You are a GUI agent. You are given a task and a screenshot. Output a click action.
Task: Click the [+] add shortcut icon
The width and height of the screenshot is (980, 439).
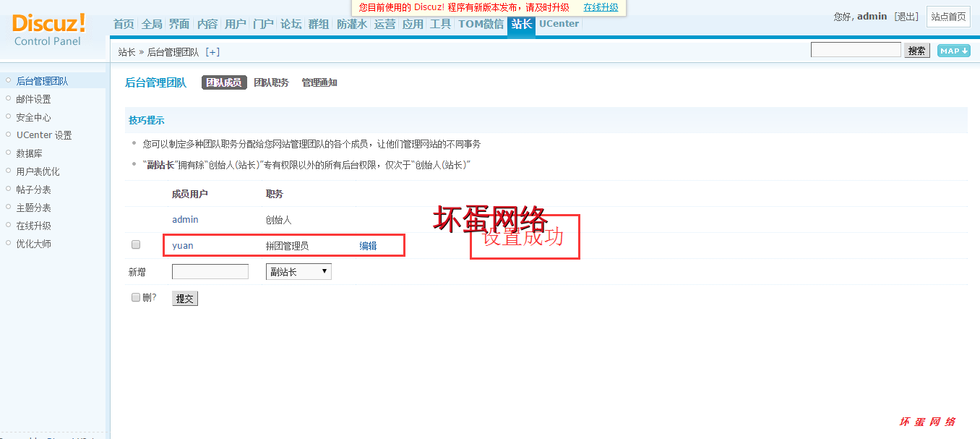212,52
